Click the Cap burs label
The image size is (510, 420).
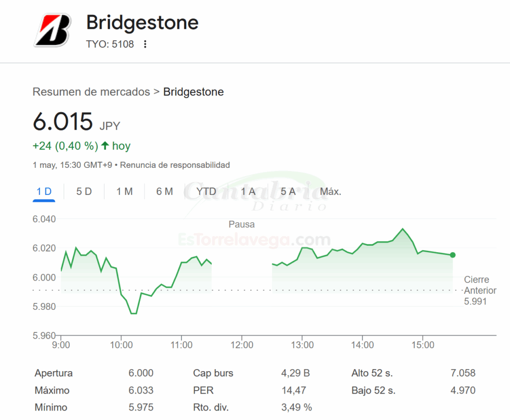coord(213,373)
